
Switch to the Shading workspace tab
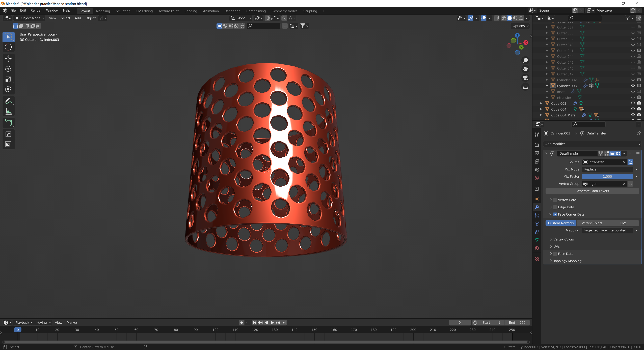tap(191, 11)
